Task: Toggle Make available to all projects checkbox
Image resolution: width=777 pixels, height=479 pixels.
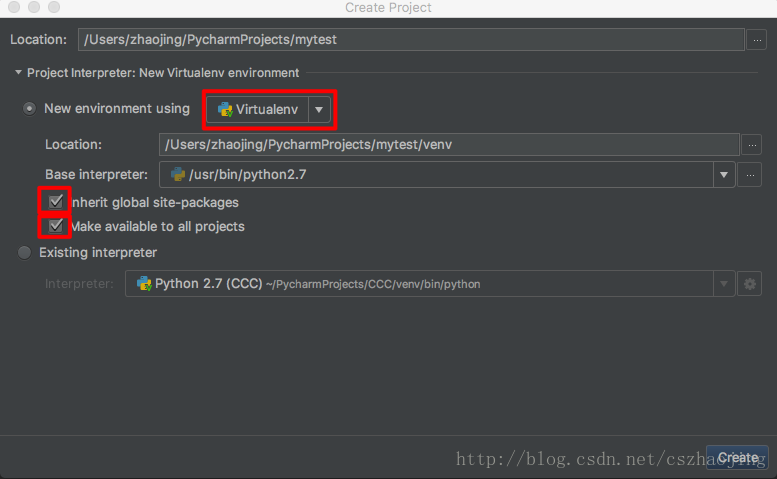Action: coord(56,226)
